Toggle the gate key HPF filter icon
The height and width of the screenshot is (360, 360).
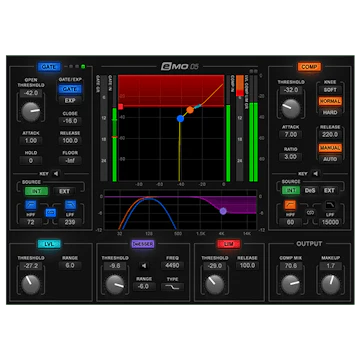coord(31,205)
